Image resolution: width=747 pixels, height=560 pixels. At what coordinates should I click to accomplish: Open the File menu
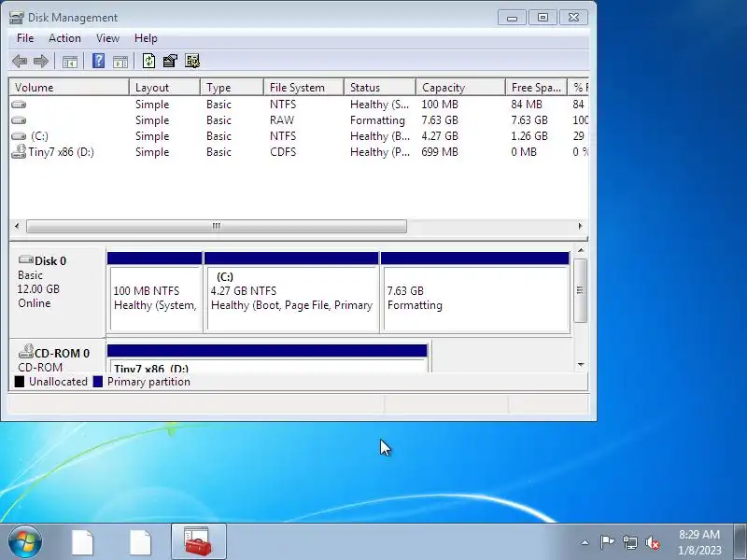pyautogui.click(x=25, y=38)
